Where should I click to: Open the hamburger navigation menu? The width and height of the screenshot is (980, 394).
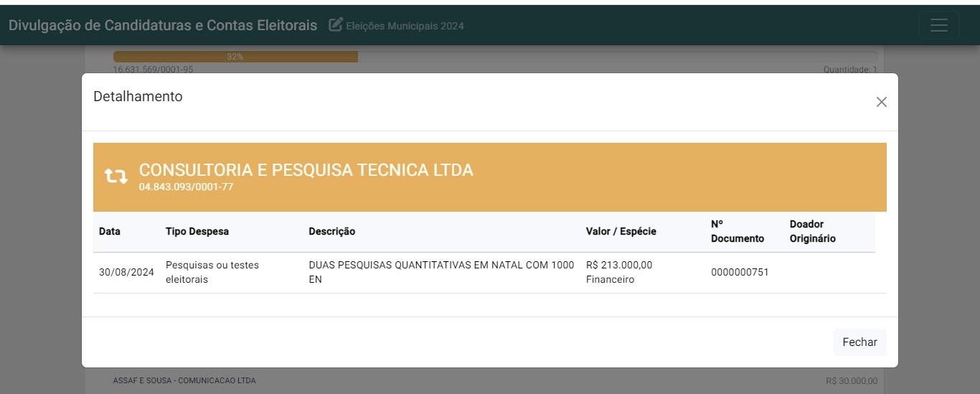939,25
